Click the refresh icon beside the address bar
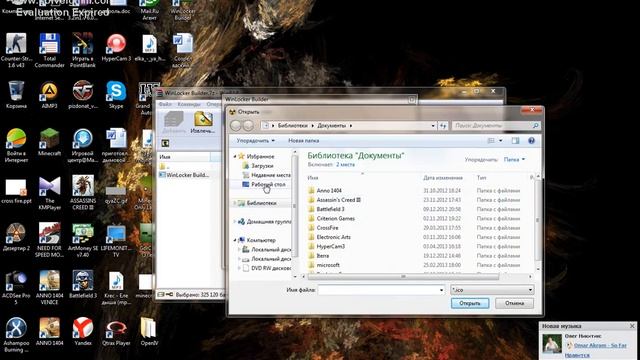Image resolution: width=640 pixels, height=360 pixels. pos(443,126)
